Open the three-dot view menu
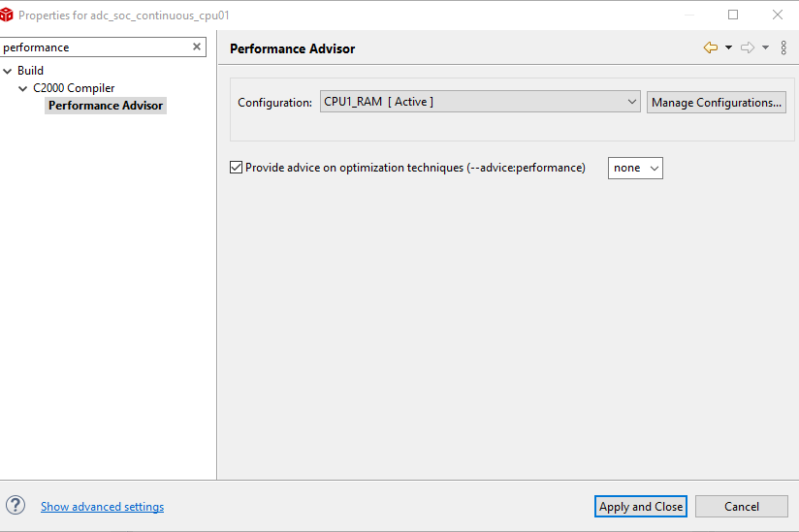Image resolution: width=799 pixels, height=532 pixels. point(783,48)
